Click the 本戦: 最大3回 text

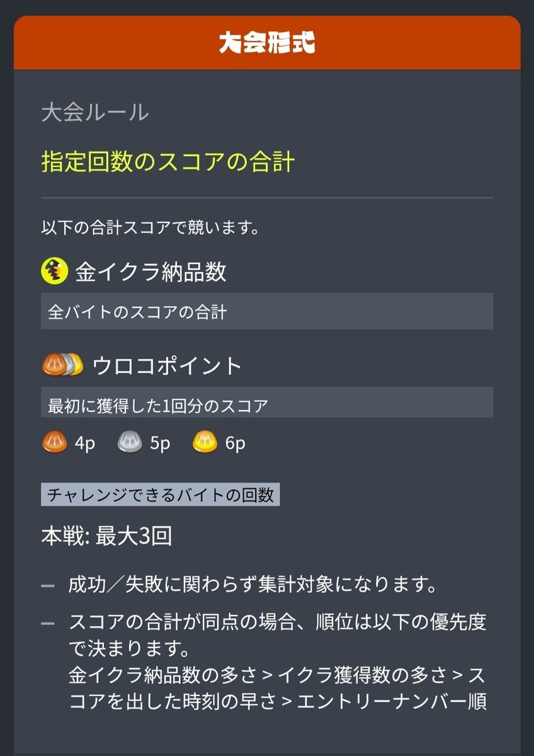106,537
